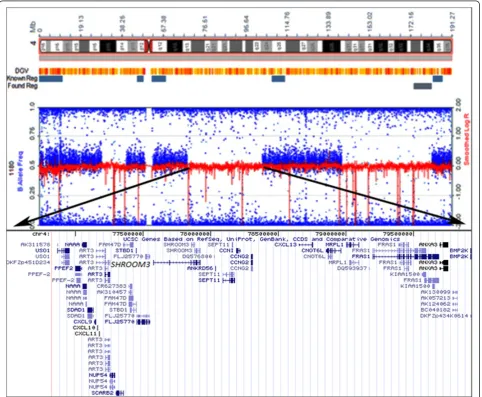This screenshot has width=482, height=397.
Task: Select the CCNI gene label
Action: tap(226, 250)
